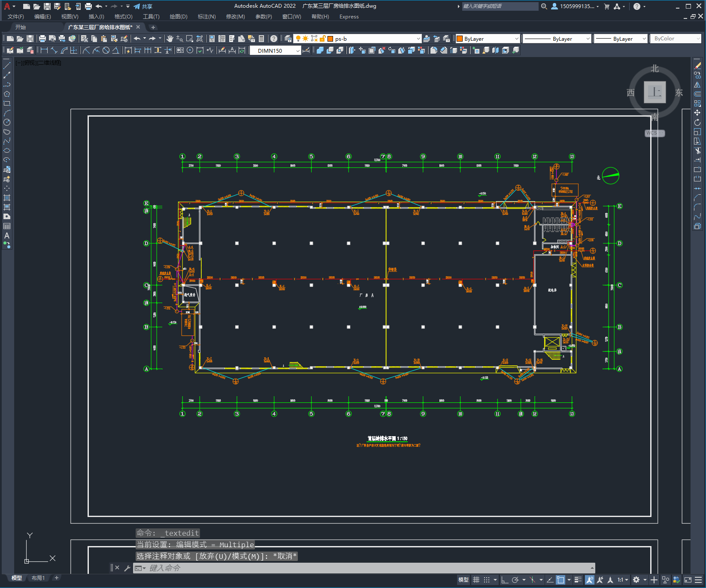Open the ByLayer lineweight dropdown
The width and height of the screenshot is (706, 588).
(x=644, y=39)
